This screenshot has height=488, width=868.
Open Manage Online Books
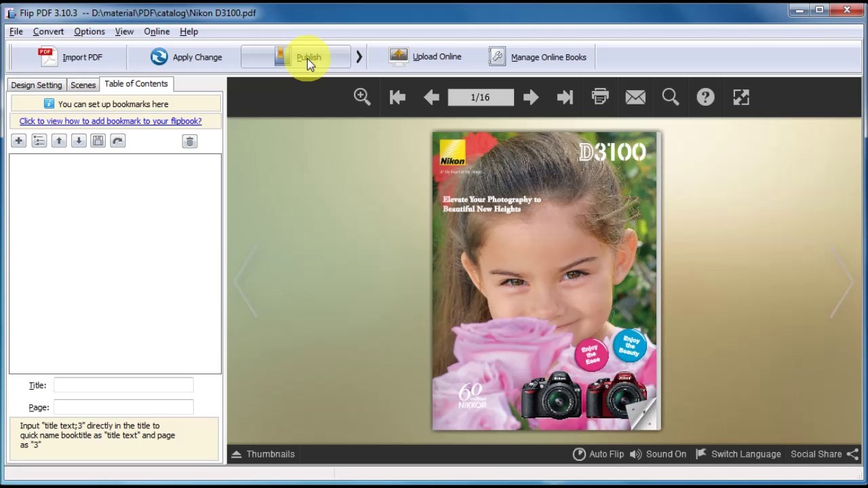[x=538, y=57]
